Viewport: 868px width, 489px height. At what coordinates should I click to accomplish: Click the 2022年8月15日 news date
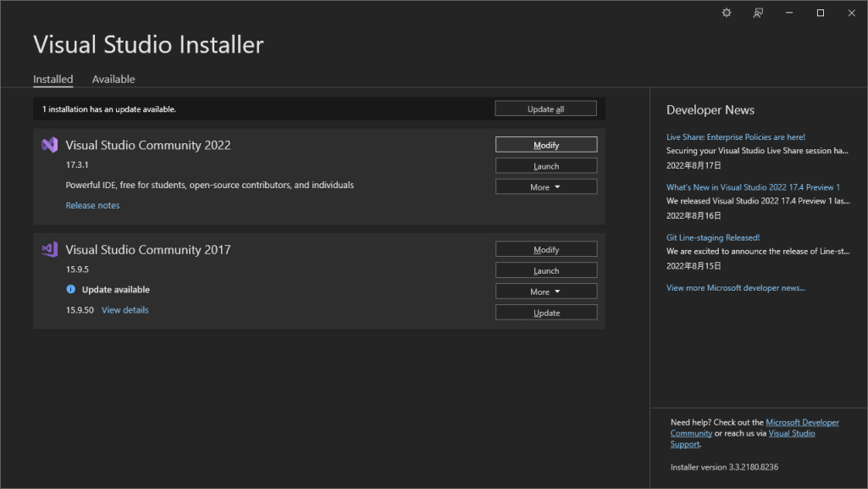click(x=694, y=266)
